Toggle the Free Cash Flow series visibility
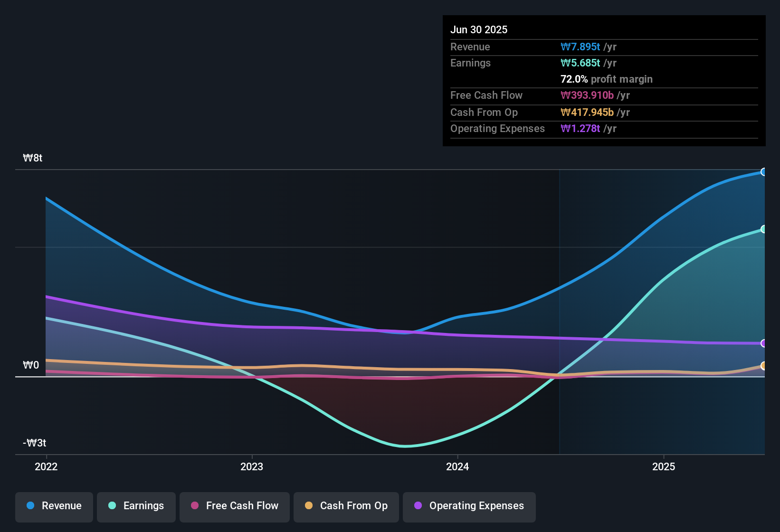780x532 pixels. coord(234,506)
